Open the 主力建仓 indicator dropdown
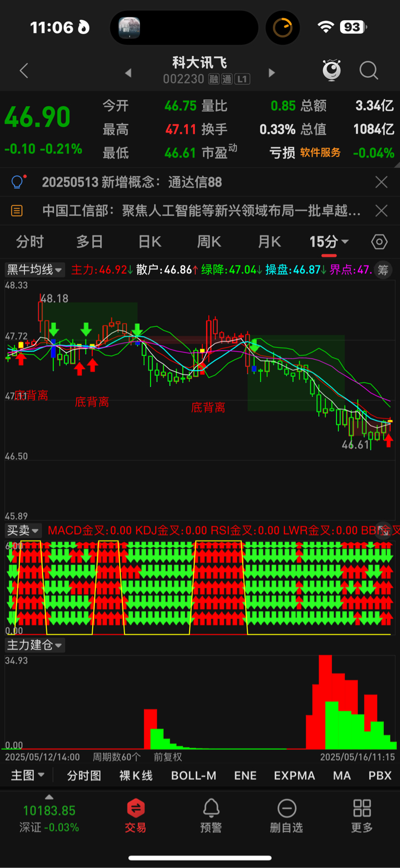The image size is (400, 868). 35,645
